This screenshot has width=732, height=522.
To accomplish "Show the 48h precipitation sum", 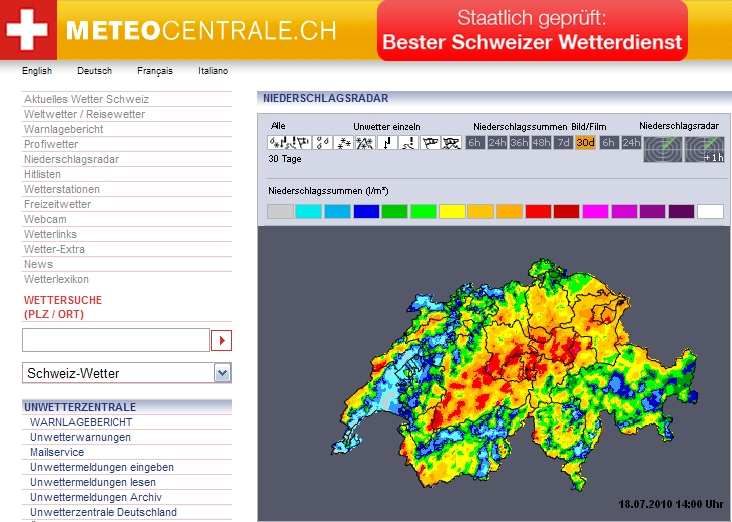I will [x=541, y=142].
